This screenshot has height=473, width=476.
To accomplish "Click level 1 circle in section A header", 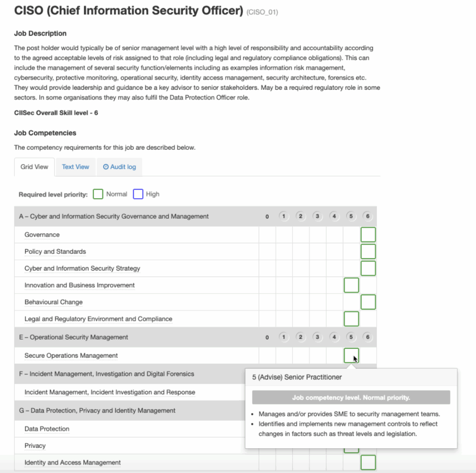I will tap(284, 216).
